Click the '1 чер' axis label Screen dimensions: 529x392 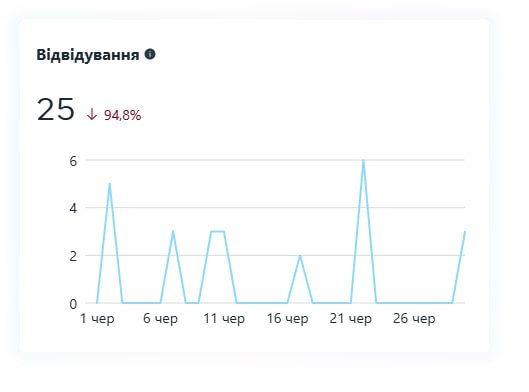(97, 318)
